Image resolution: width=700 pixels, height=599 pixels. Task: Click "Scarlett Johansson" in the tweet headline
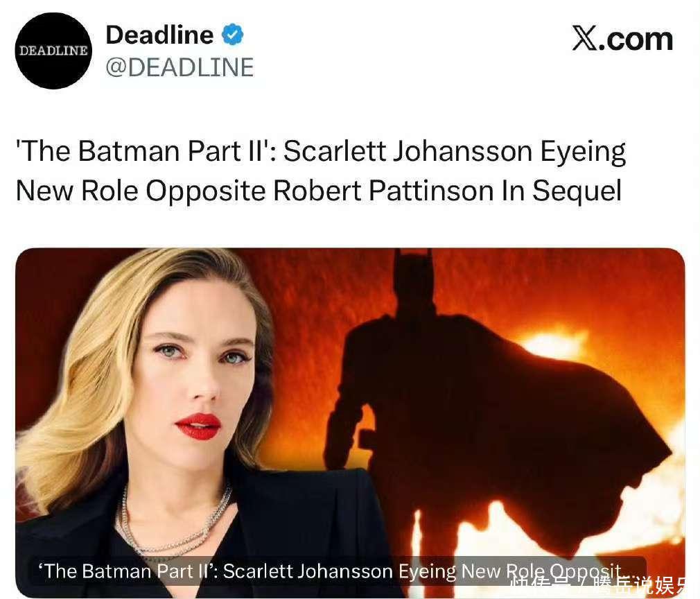point(408,151)
